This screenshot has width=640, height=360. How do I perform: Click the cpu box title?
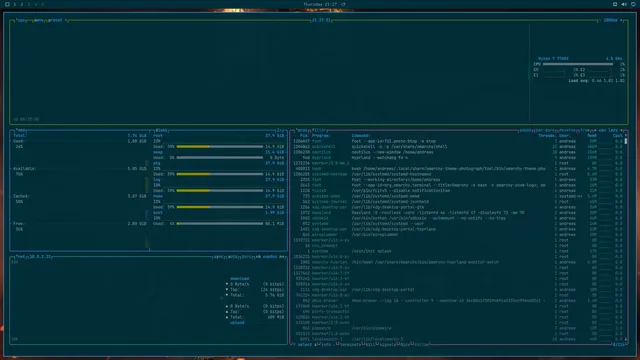point(20,20)
